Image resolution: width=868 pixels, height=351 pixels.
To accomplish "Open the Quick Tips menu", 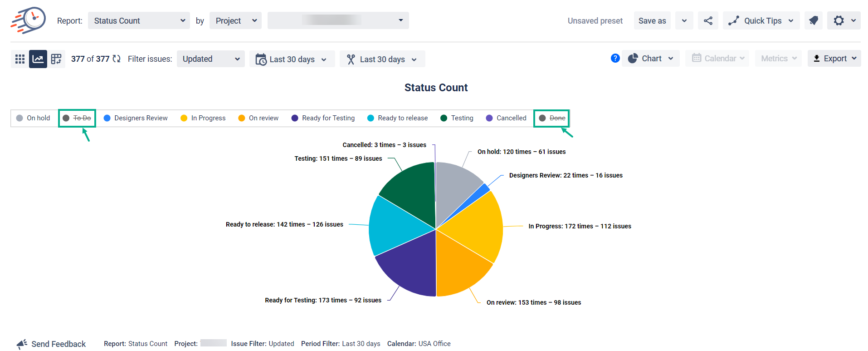I will coord(761,21).
